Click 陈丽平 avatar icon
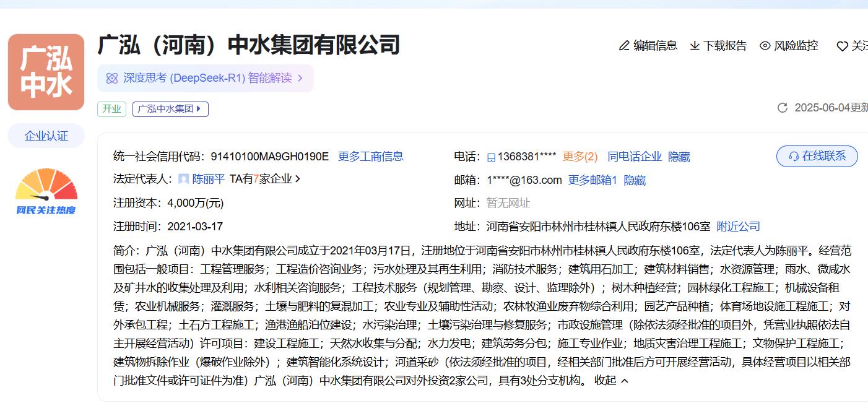This screenshot has height=403, width=868. coord(183,179)
